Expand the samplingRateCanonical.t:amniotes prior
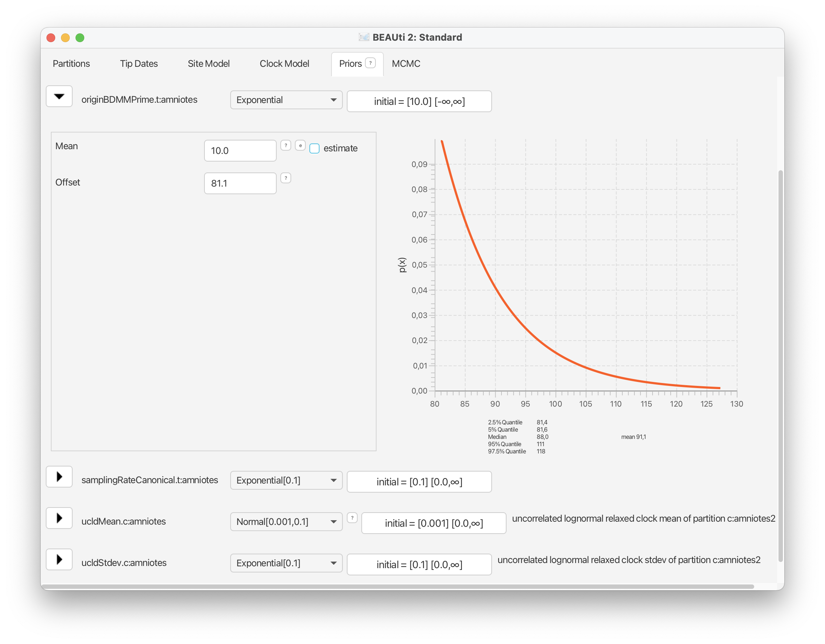This screenshot has width=825, height=644. [59, 477]
